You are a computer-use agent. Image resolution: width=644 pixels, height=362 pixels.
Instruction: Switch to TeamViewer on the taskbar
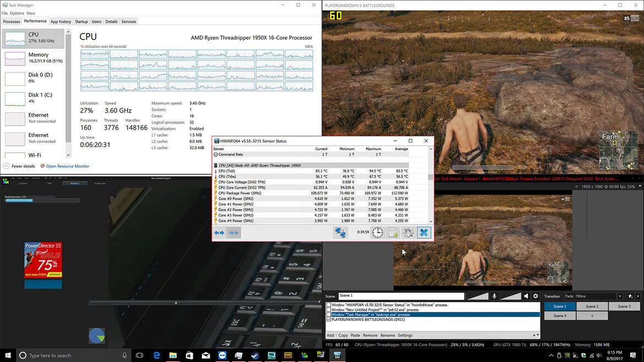click(222, 355)
